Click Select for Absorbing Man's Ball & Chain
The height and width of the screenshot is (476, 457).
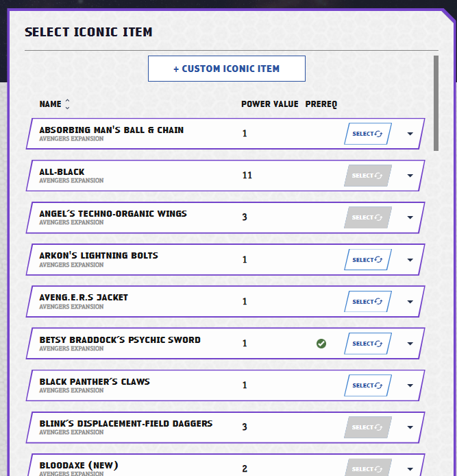367,134
